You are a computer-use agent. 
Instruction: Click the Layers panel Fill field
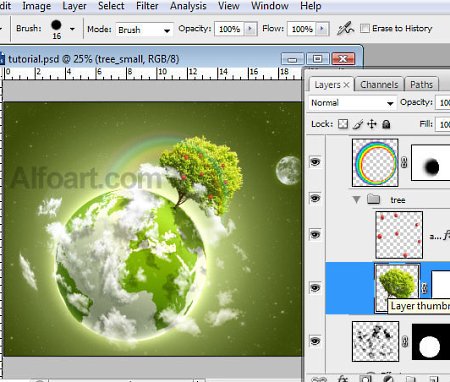click(443, 124)
